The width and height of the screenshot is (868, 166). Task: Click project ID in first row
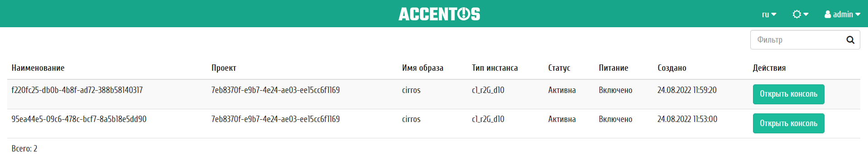tap(275, 90)
